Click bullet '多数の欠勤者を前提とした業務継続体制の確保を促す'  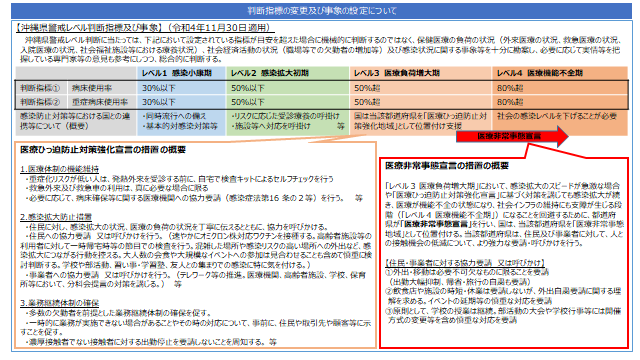coord(118,313)
